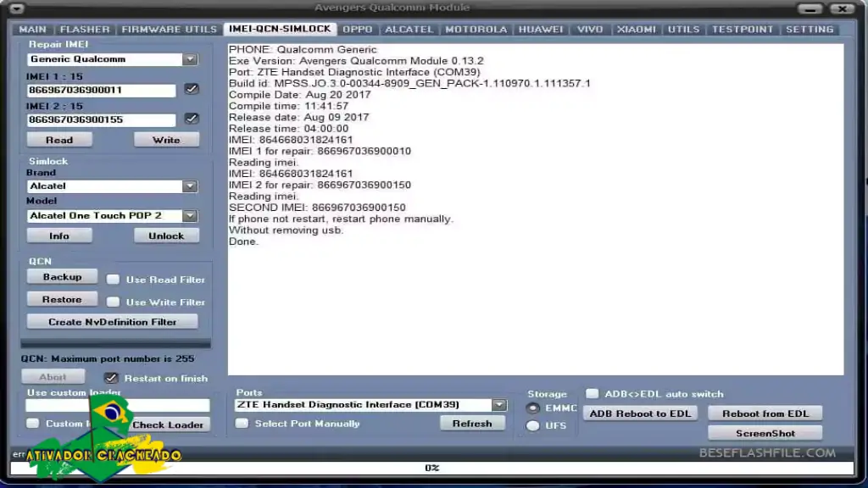
Task: Switch to the MAIN tab
Action: 33,30
